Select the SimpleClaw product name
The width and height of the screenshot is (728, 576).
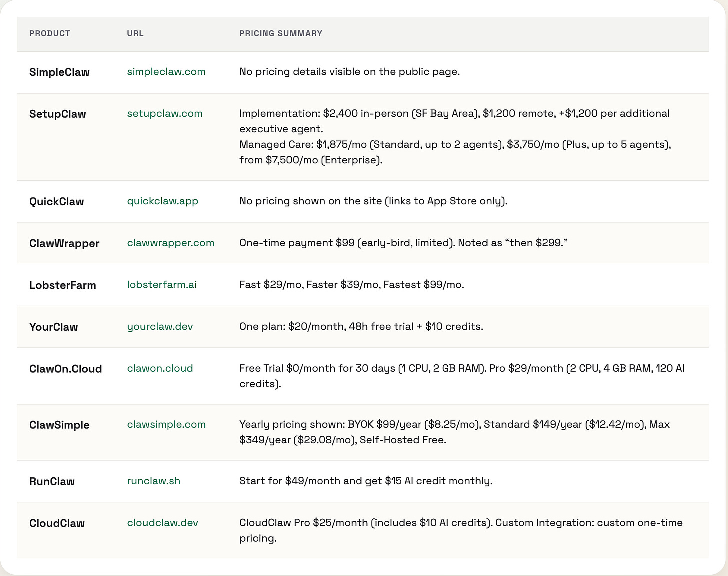[59, 72]
